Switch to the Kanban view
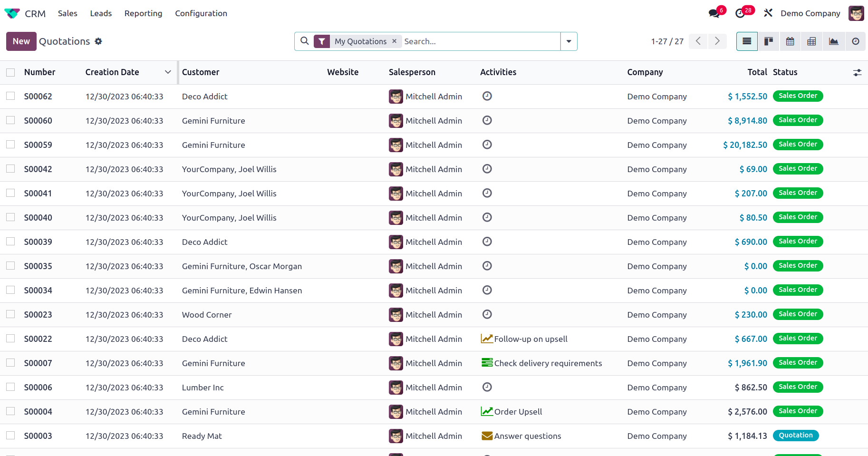 point(768,41)
